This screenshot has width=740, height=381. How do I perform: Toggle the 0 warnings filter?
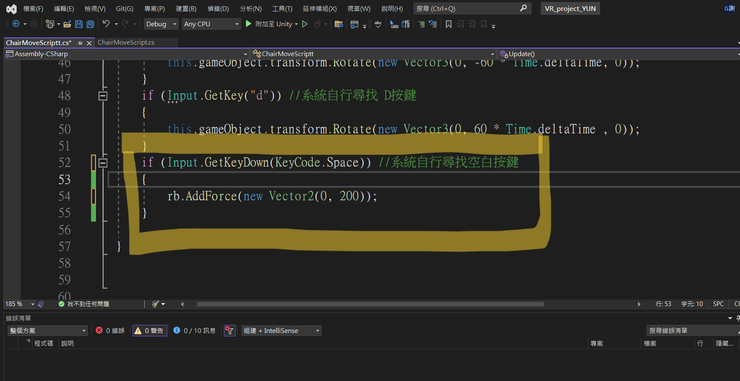click(x=149, y=330)
